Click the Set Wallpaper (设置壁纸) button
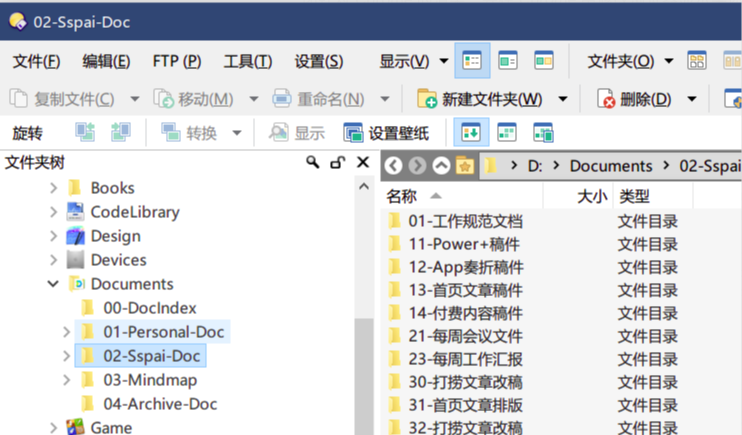The image size is (742, 435). coord(386,133)
